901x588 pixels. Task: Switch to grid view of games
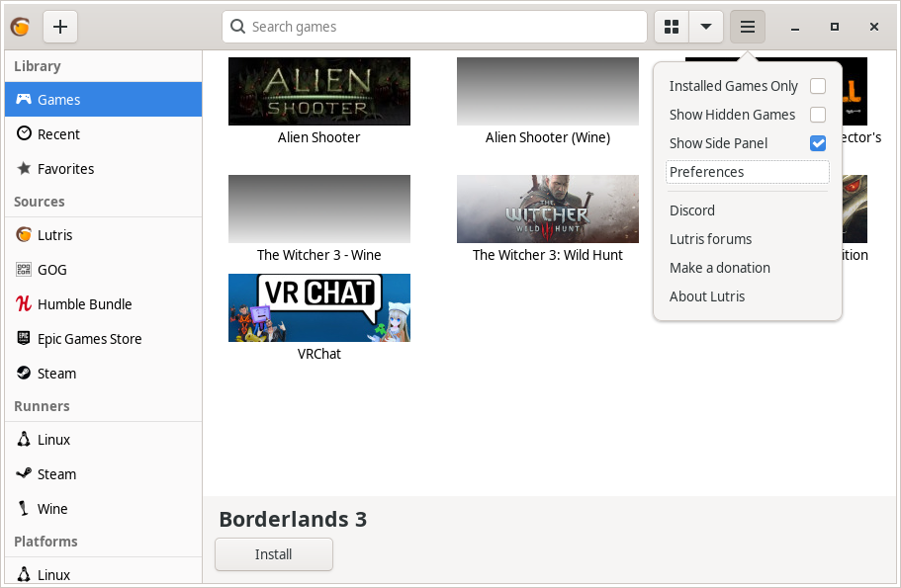pyautogui.click(x=671, y=27)
